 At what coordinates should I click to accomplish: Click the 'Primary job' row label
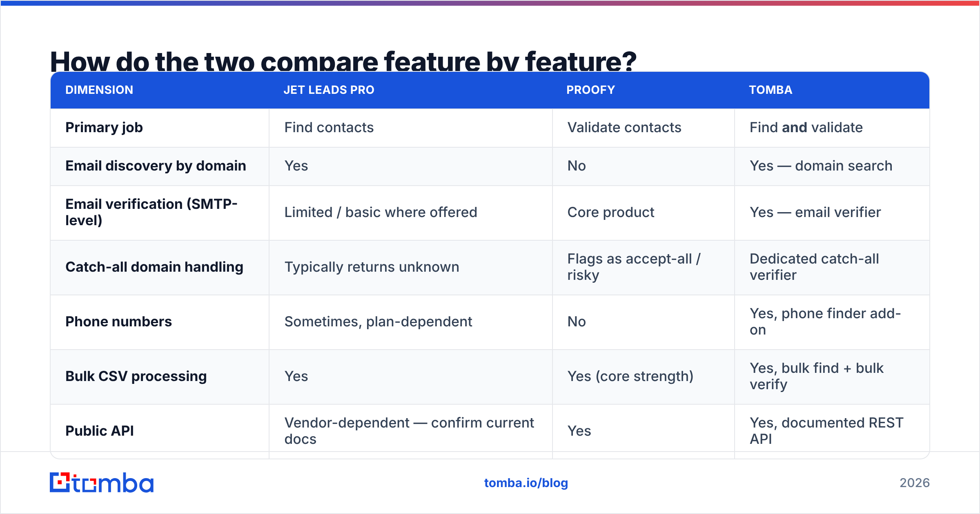coord(104,127)
